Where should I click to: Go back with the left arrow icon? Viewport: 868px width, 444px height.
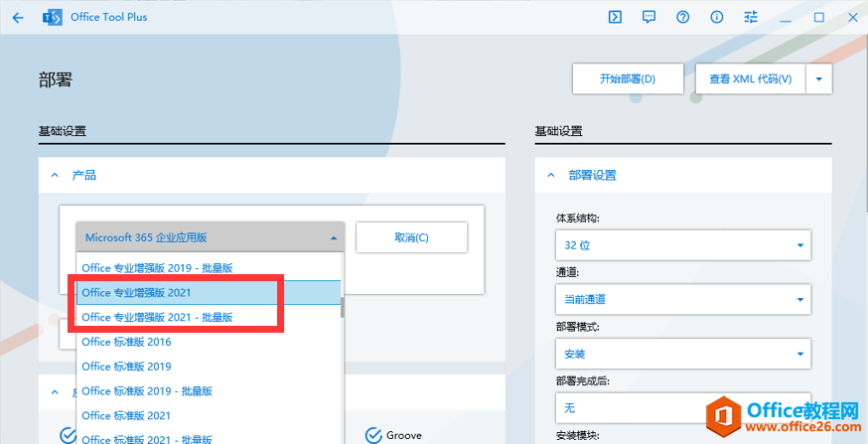click(x=18, y=18)
